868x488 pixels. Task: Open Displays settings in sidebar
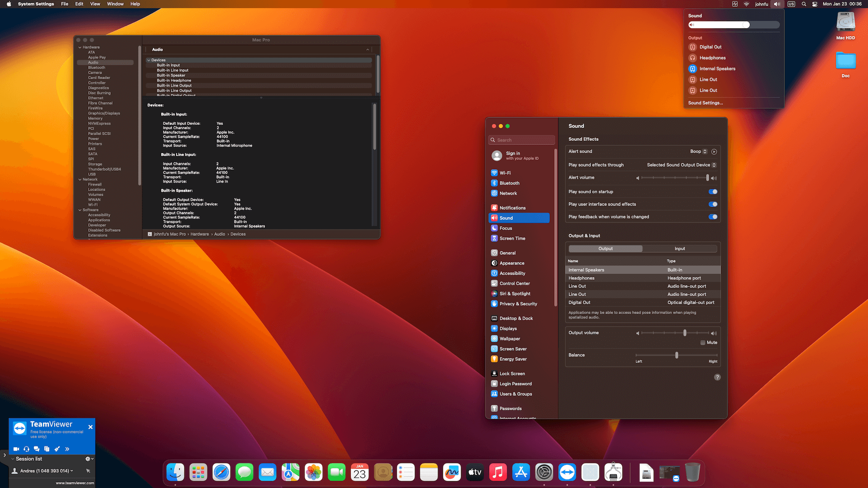[519, 329]
